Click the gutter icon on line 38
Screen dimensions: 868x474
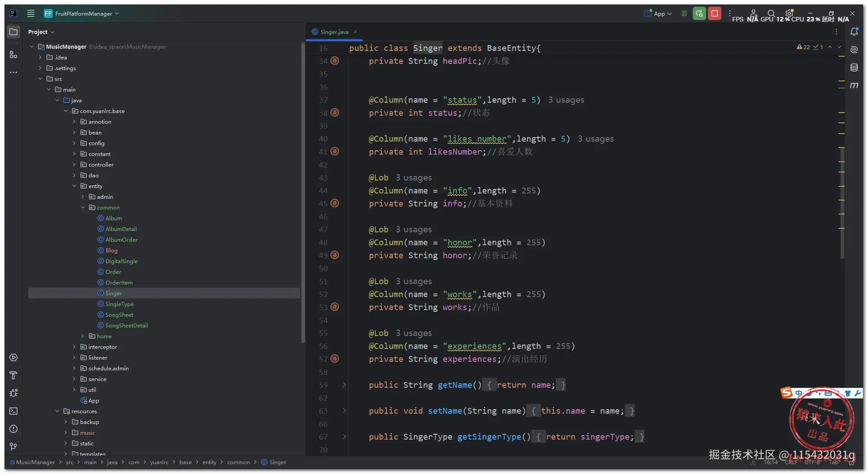(x=334, y=113)
